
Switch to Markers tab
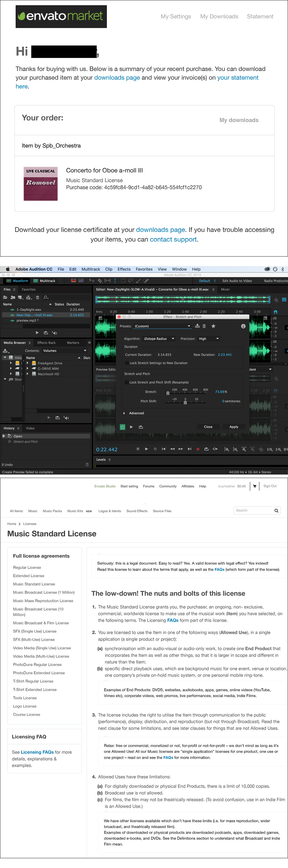(x=73, y=343)
